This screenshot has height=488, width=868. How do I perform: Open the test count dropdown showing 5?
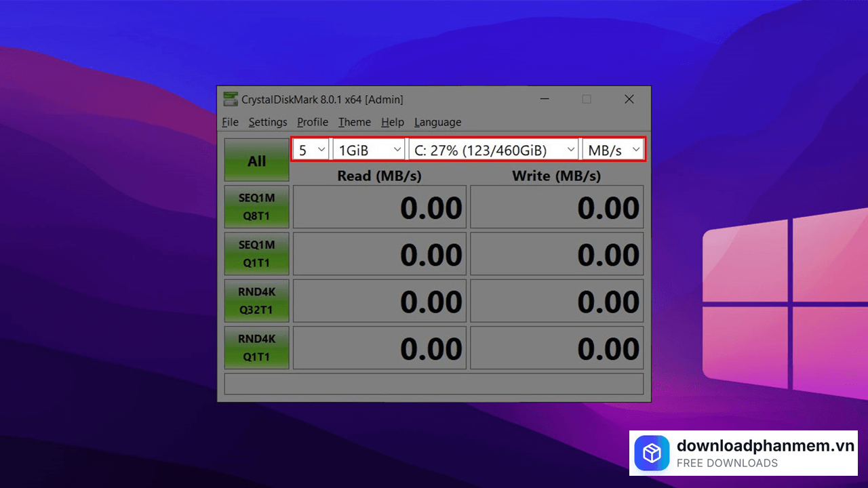[312, 150]
